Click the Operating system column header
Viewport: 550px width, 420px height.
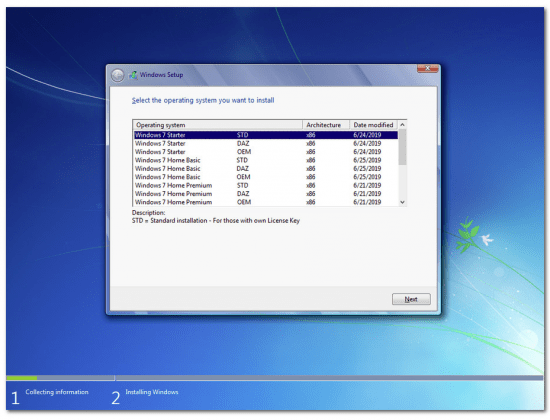pyautogui.click(x=218, y=125)
